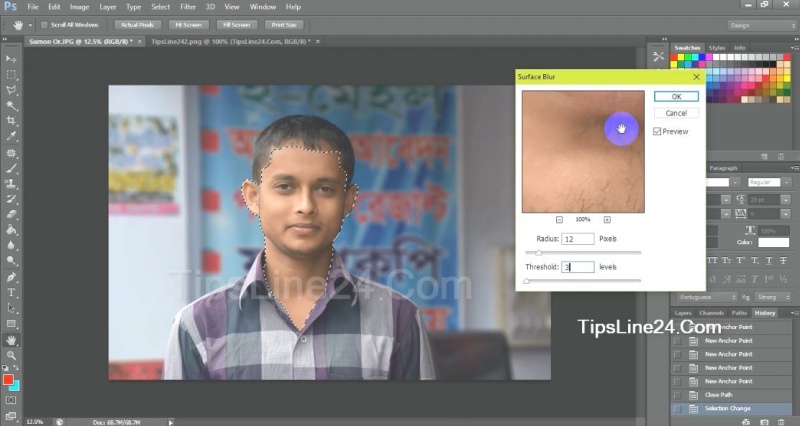Zoom out preview in Surface Blur dialog
The image size is (800, 426).
(x=559, y=219)
